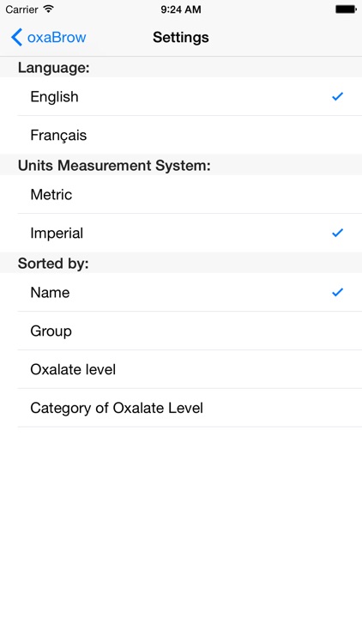Click the checkmark beside Name
This screenshot has width=362, height=644.
[337, 293]
